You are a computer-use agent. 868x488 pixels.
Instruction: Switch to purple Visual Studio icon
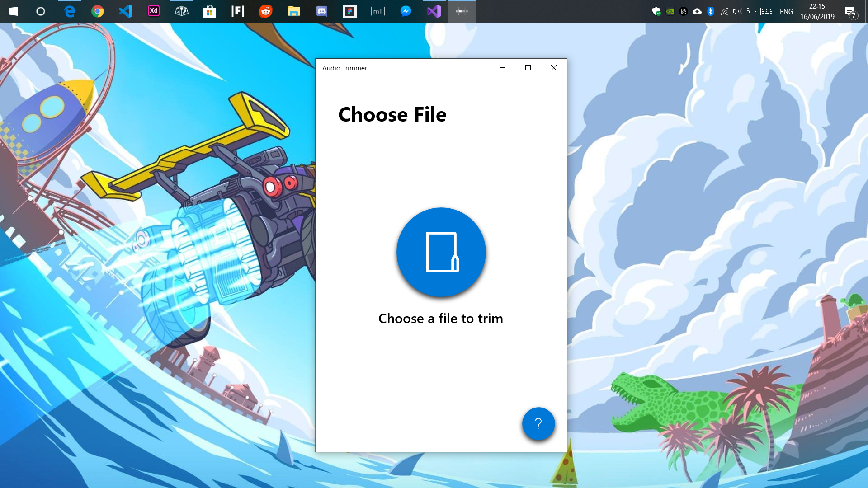pos(434,11)
